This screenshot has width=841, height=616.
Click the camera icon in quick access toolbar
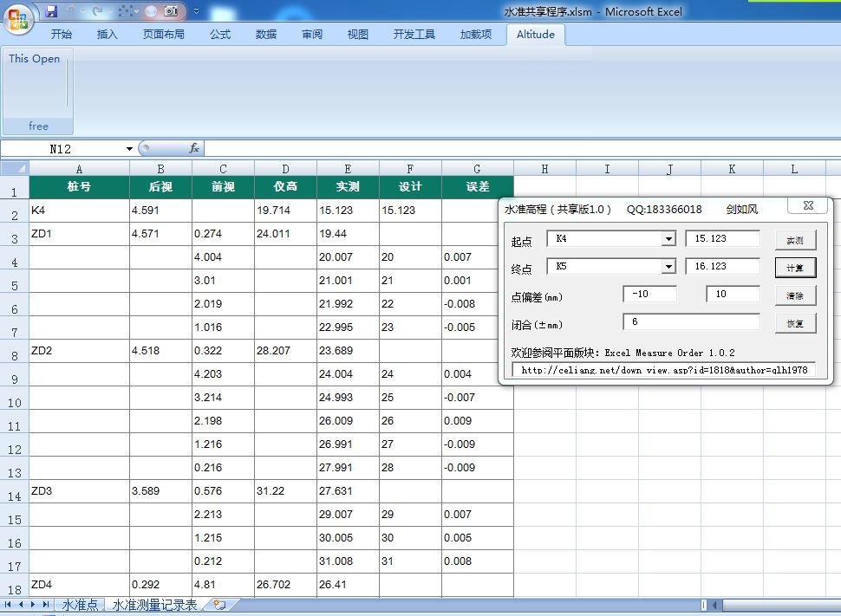point(171,10)
